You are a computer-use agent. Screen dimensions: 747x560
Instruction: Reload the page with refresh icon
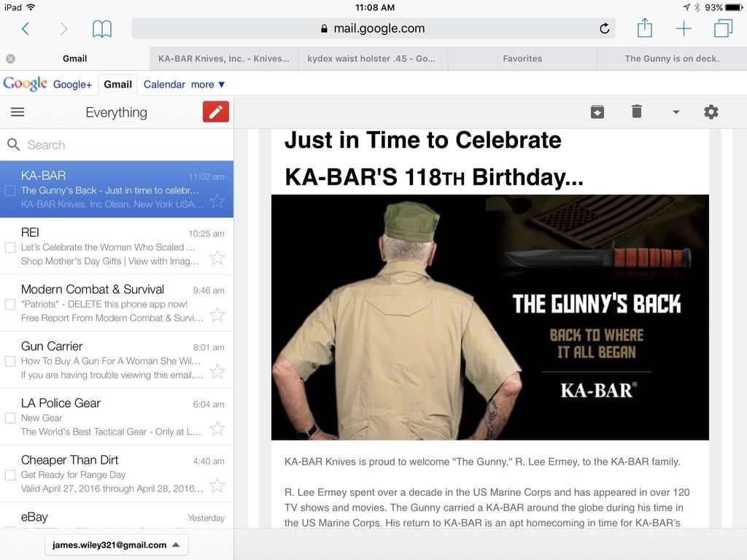(604, 28)
